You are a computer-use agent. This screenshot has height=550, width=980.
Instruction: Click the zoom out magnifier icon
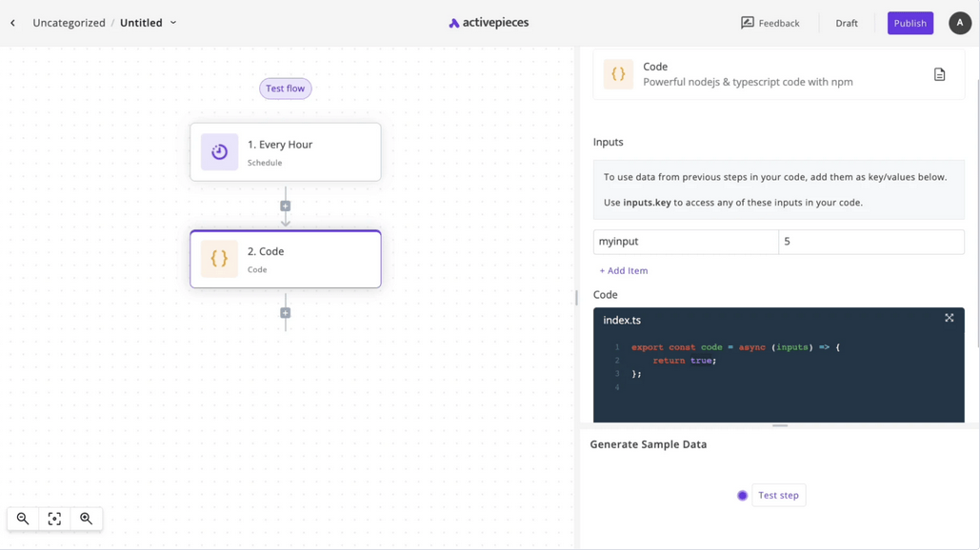pyautogui.click(x=23, y=519)
